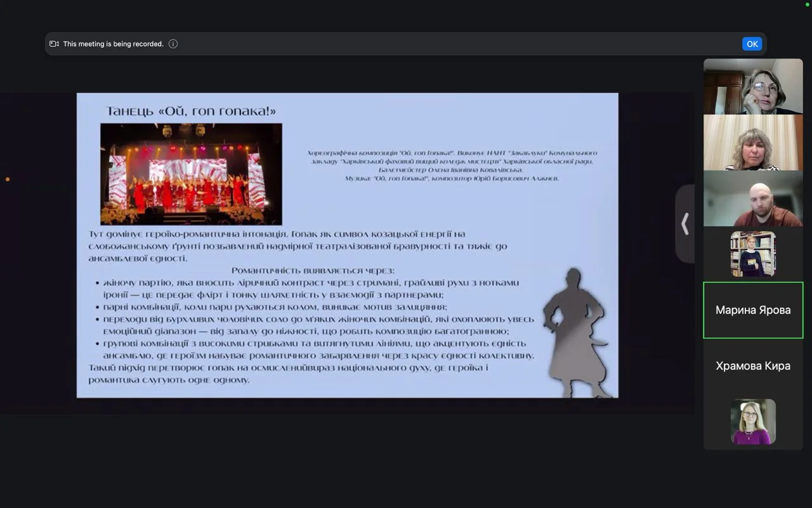Select the top participant video with glasses

(x=753, y=86)
